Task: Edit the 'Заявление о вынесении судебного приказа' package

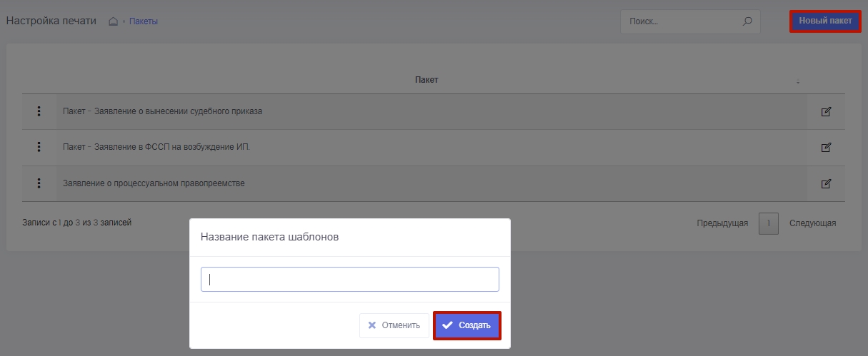Action: [x=826, y=111]
